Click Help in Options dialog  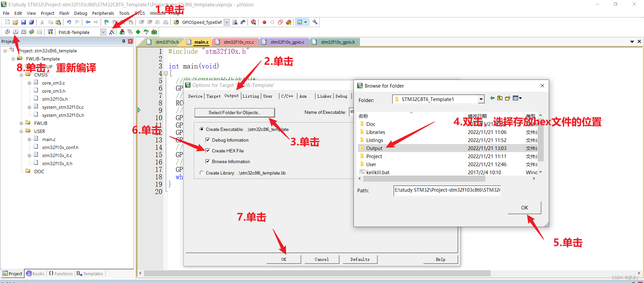(x=440, y=259)
